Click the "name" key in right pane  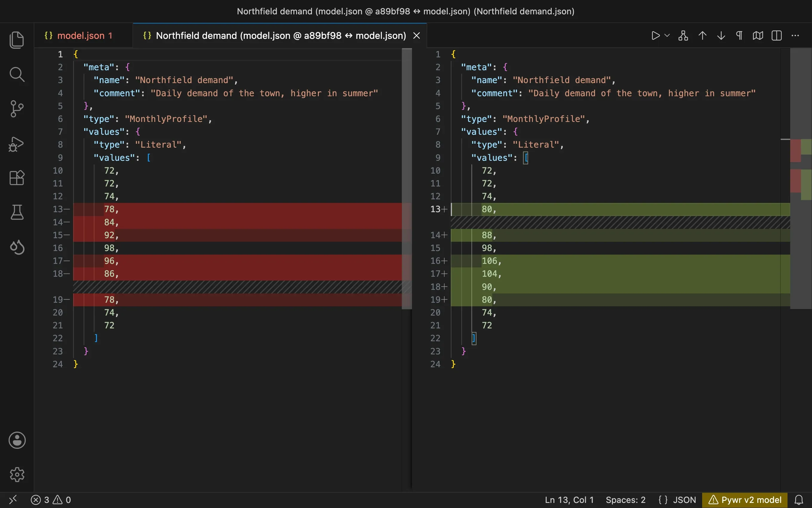pyautogui.click(x=486, y=80)
